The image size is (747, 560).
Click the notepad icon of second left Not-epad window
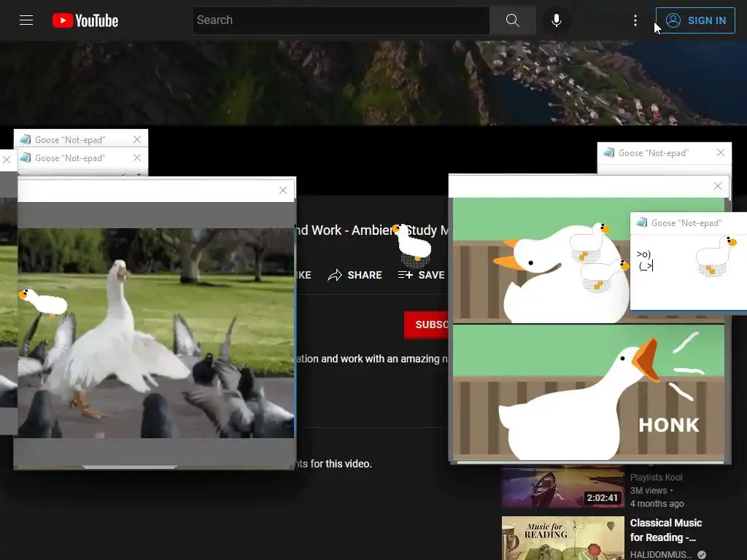tap(26, 157)
